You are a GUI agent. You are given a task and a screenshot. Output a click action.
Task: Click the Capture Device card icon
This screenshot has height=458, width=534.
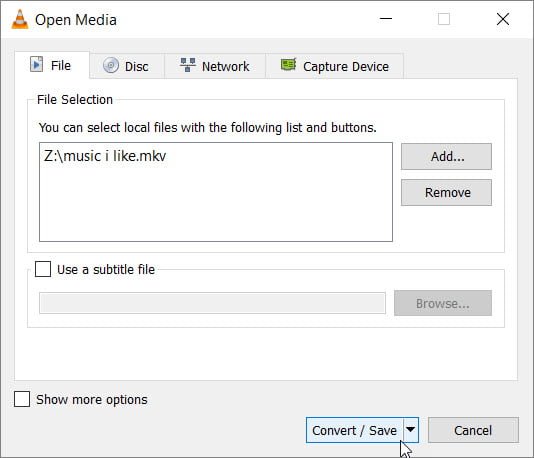click(288, 65)
